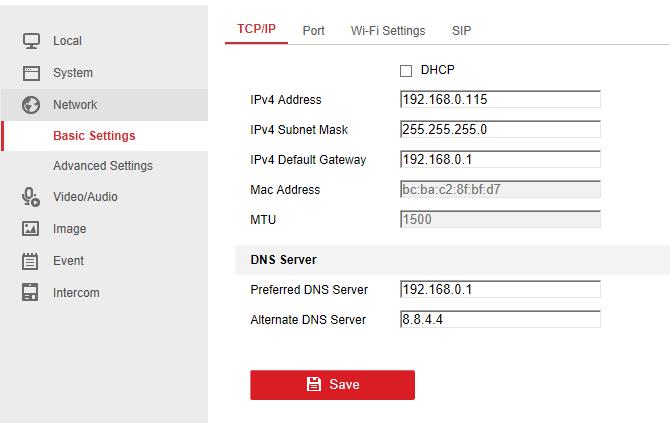The width and height of the screenshot is (670, 423).
Task: Select the TCP/IP tab
Action: pos(256,30)
